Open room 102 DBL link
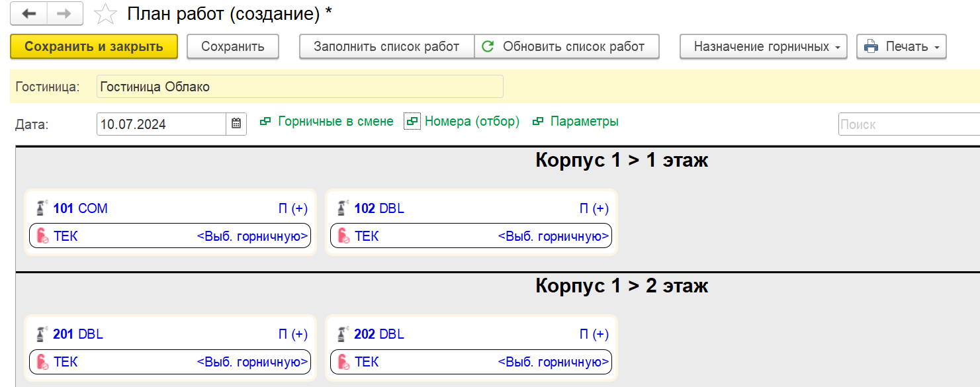 point(379,209)
